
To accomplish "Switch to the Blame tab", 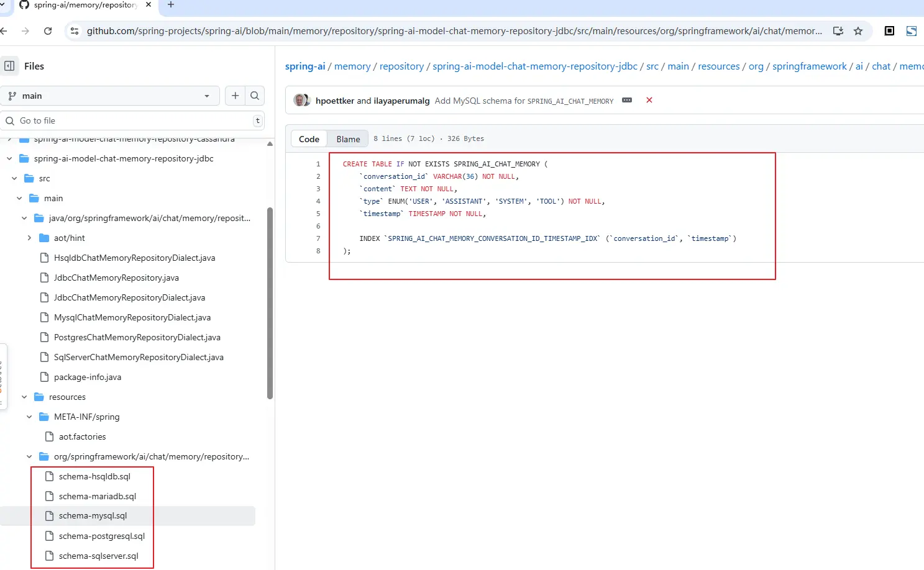I will [x=348, y=139].
